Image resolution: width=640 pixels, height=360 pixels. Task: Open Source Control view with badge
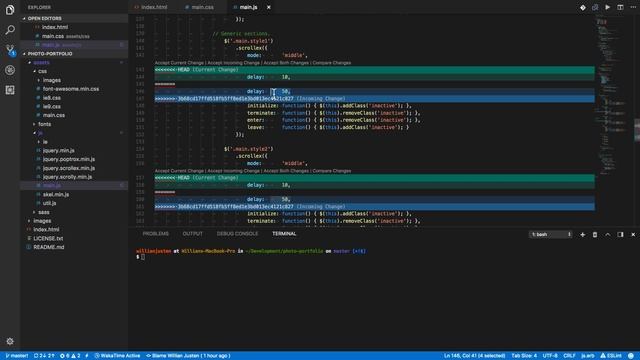pyautogui.click(x=10, y=50)
